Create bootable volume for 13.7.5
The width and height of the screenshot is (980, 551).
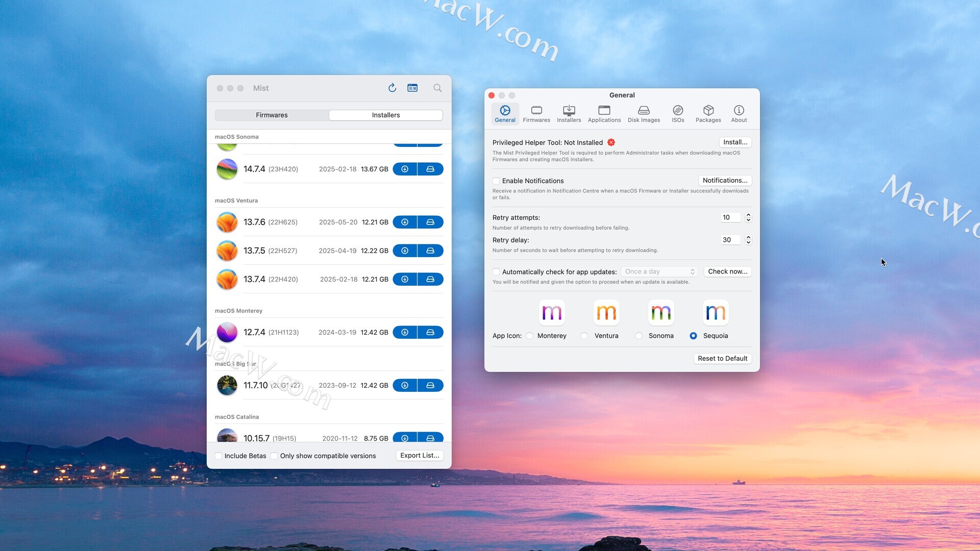click(430, 251)
